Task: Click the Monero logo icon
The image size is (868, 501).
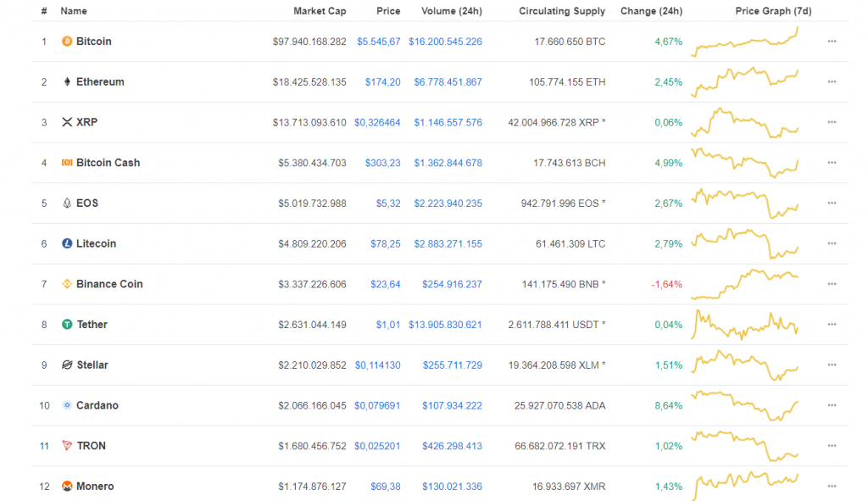Action: 67,486
